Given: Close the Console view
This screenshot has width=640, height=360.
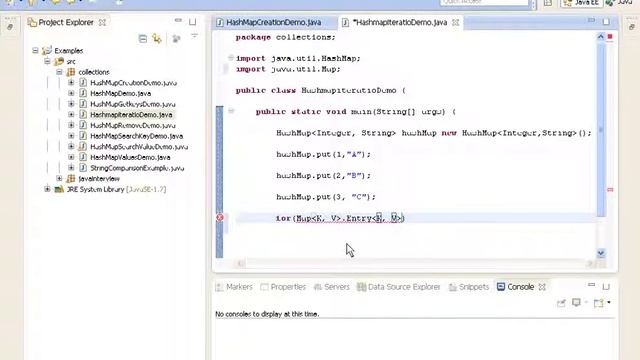Looking at the screenshot, I should click(x=542, y=287).
